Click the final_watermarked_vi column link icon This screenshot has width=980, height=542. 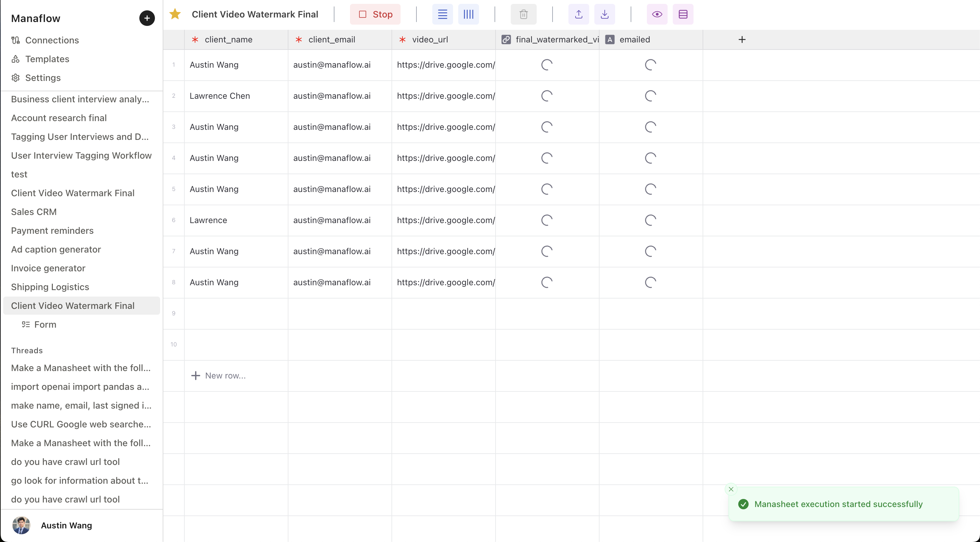click(x=506, y=40)
